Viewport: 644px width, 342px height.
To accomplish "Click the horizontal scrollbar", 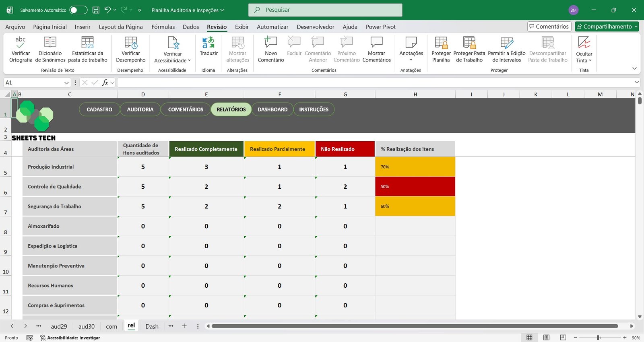I will [x=415, y=326].
